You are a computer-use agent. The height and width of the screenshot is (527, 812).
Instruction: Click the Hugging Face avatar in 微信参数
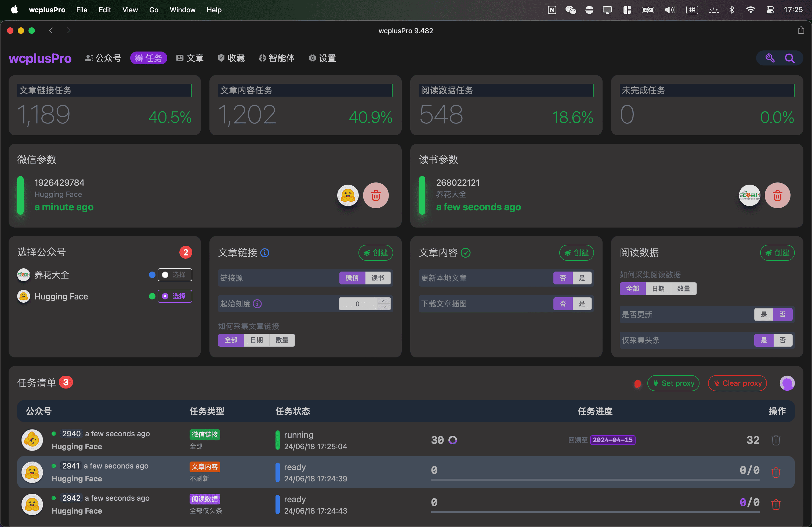(x=348, y=195)
